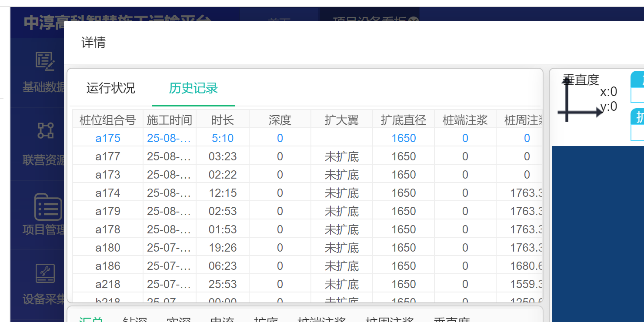Image resolution: width=644 pixels, height=322 pixels.
Task: Click the 桩位组合号 column header
Action: coord(107,120)
